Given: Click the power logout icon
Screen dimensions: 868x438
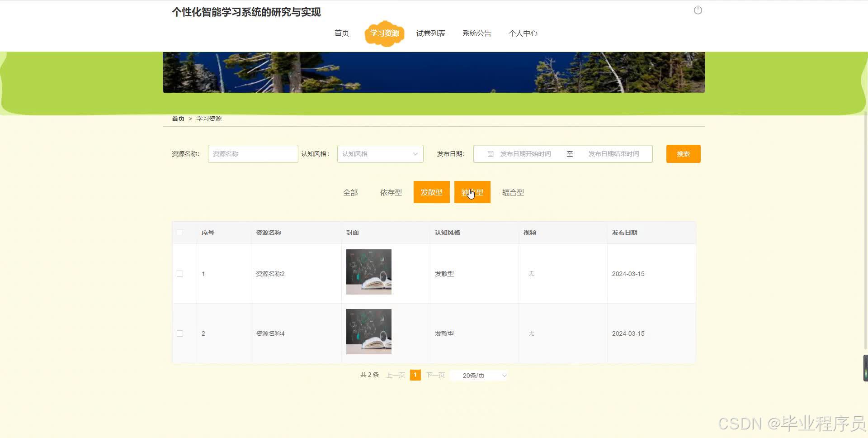Looking at the screenshot, I should tap(698, 10).
